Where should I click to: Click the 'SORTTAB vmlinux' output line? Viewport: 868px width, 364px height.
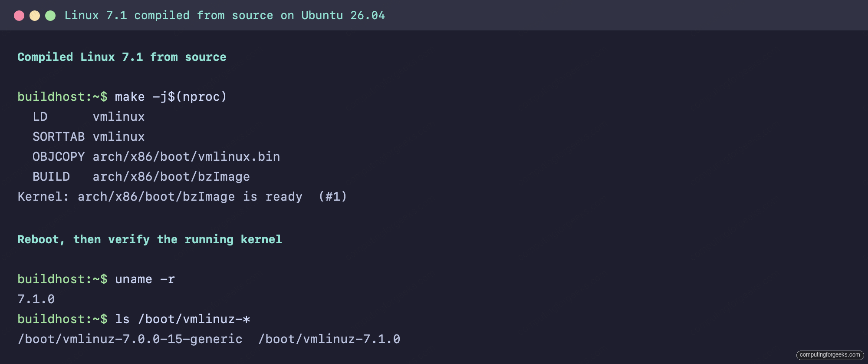click(89, 136)
